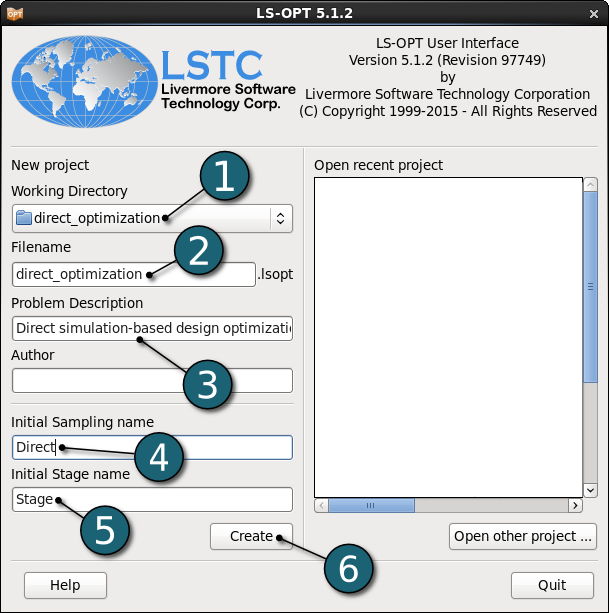
Task: Click the Author text field
Action: 152,380
